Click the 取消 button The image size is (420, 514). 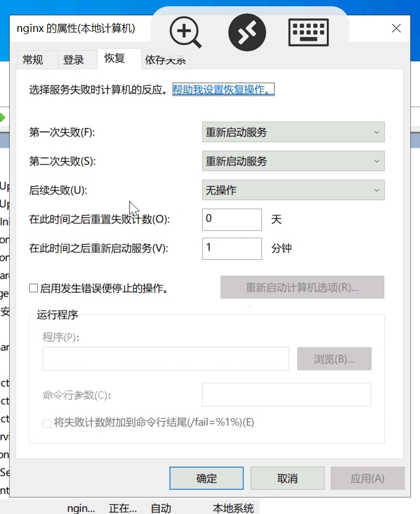[288, 478]
